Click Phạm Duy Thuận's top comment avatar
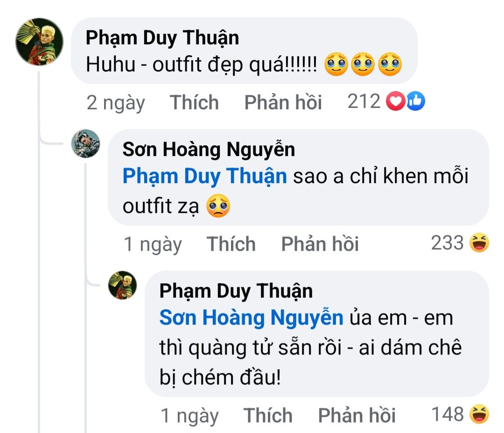The image size is (504, 433). pos(39,43)
